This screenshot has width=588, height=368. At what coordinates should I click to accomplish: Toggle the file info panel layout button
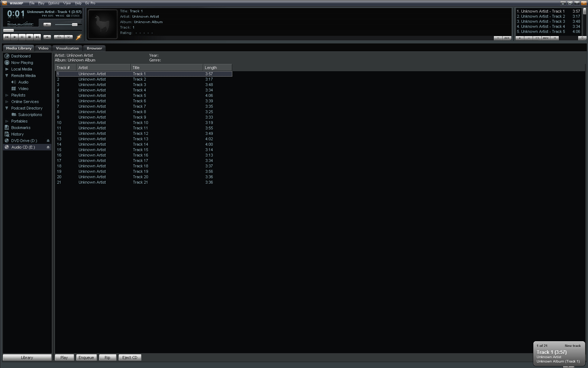(x=507, y=38)
